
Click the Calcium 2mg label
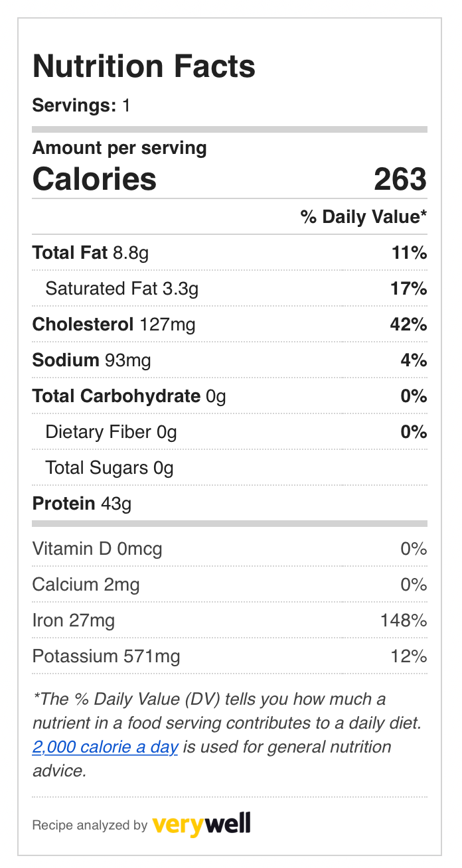pyautogui.click(x=86, y=585)
